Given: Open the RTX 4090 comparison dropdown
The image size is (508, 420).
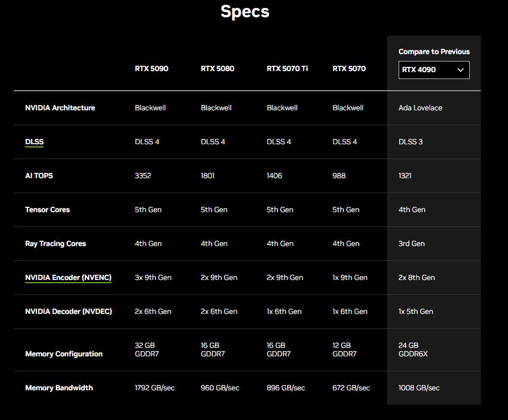Looking at the screenshot, I should coord(434,70).
